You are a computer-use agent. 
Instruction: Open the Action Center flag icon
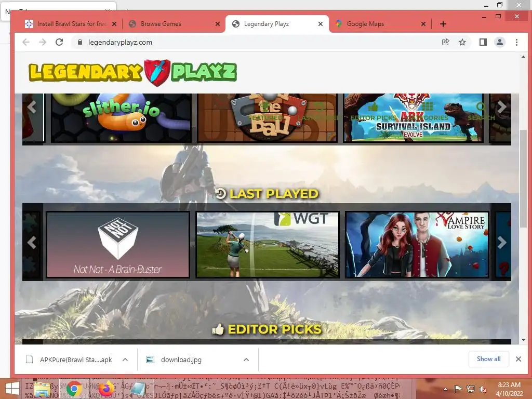(458, 389)
